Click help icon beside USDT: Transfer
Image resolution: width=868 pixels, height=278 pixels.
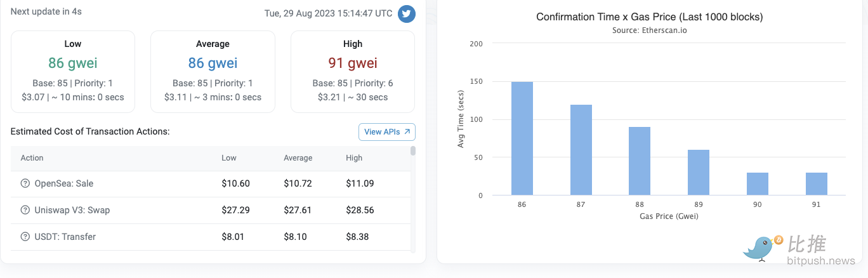(25, 237)
